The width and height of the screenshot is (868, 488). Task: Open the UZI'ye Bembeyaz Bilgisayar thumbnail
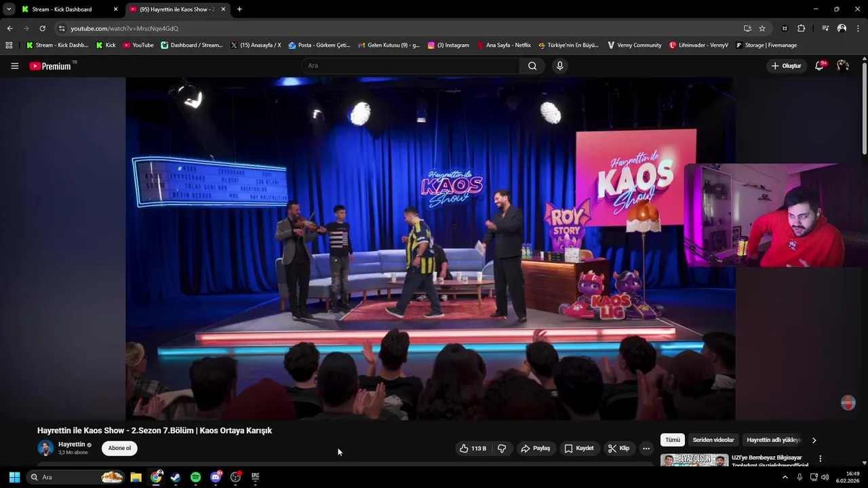tap(694, 460)
